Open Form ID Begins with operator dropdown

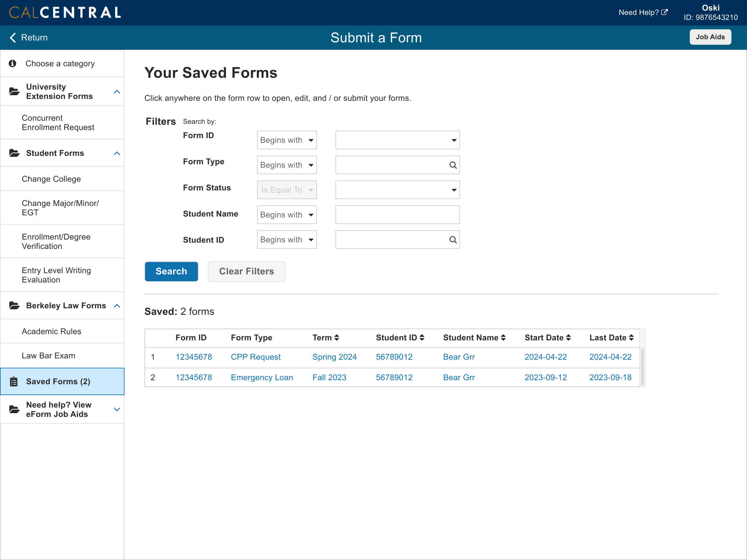pos(286,140)
